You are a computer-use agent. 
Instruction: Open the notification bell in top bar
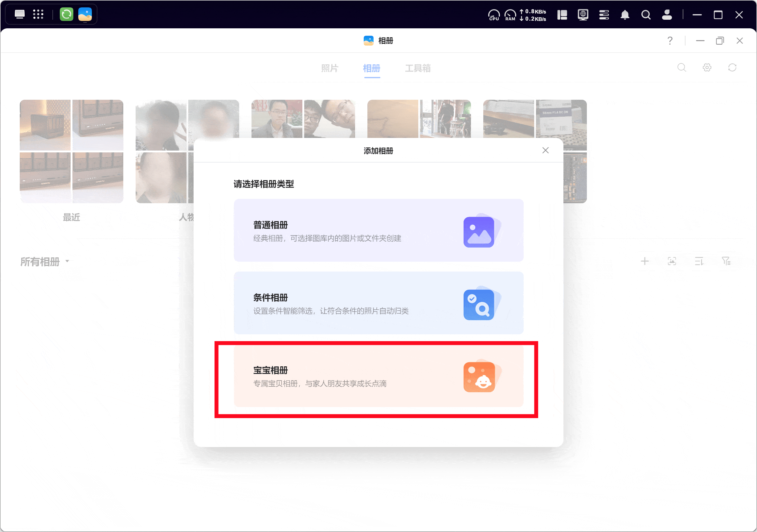point(625,15)
